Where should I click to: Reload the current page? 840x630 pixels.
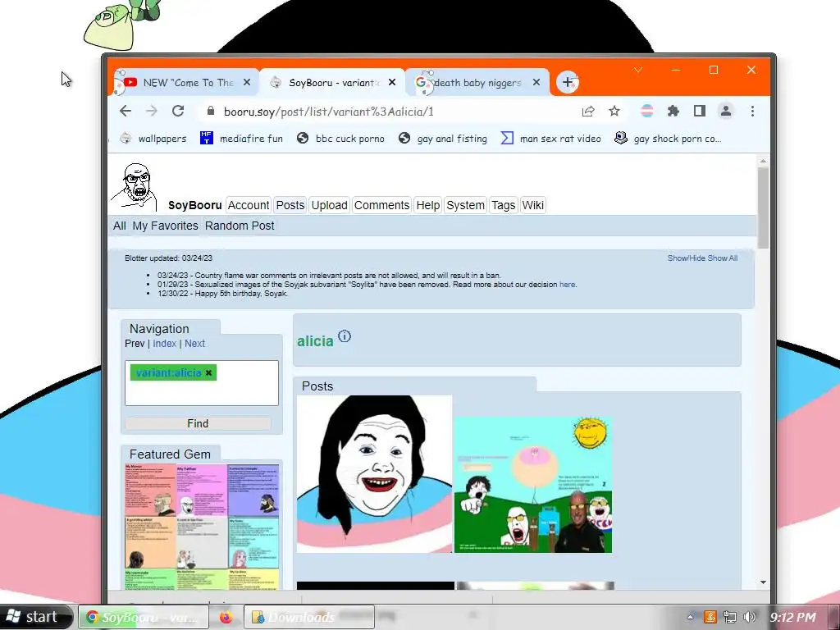pos(178,111)
